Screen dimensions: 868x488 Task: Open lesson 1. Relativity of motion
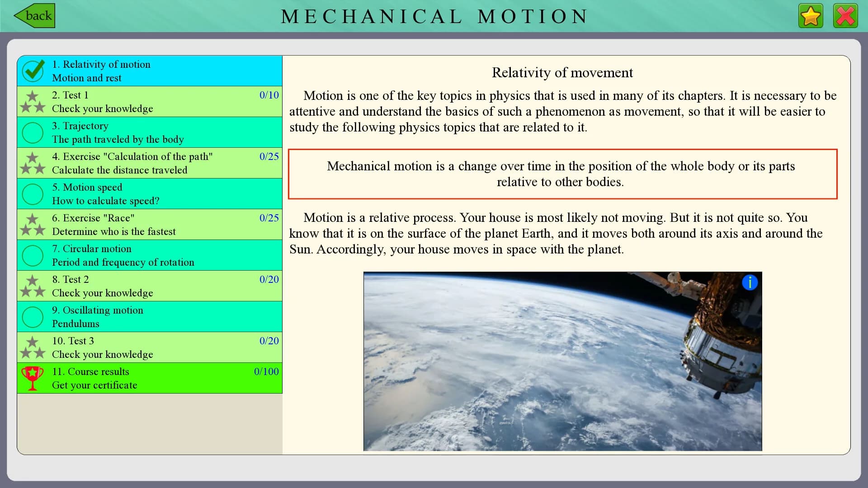[x=150, y=71]
